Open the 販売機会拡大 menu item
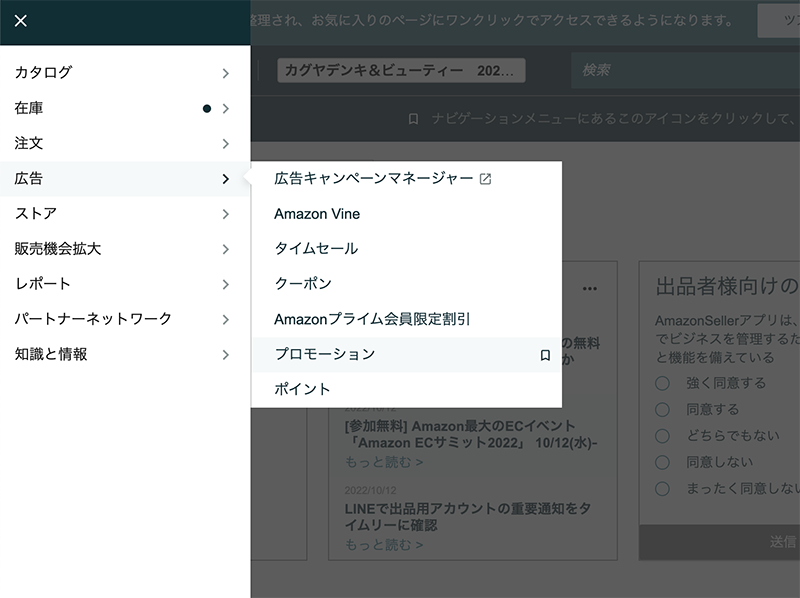 (x=125, y=249)
